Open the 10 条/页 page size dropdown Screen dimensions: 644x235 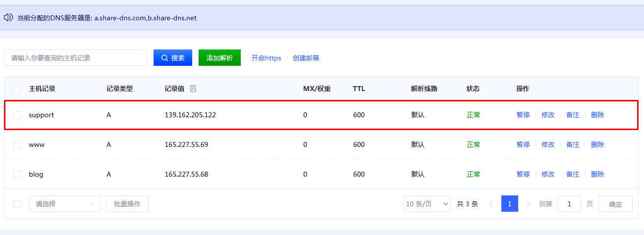(x=427, y=204)
